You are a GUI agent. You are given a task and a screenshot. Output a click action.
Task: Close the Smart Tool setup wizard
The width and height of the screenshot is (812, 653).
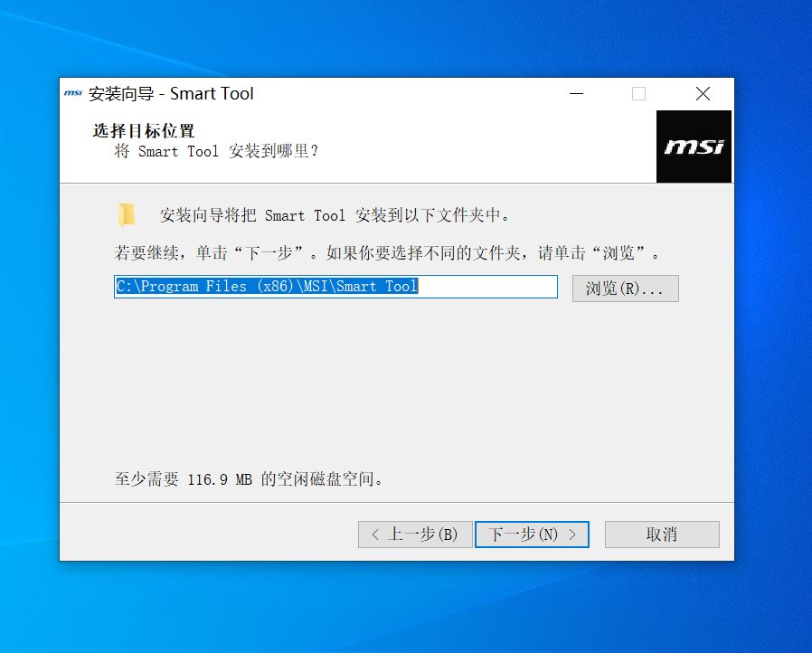tap(703, 94)
